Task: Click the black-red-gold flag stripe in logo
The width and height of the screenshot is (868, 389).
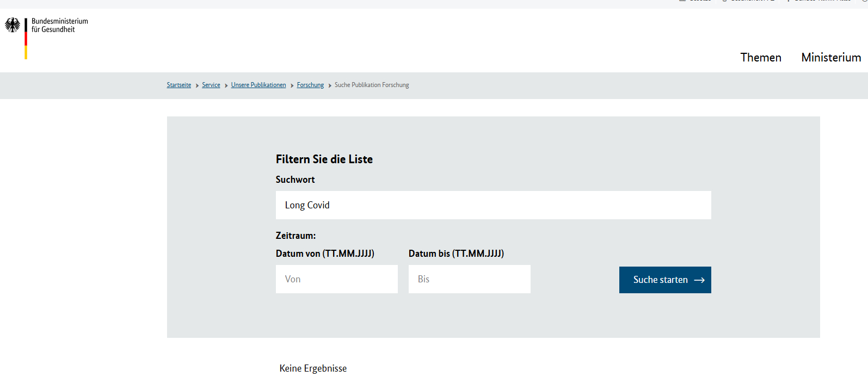Action: coord(26,39)
